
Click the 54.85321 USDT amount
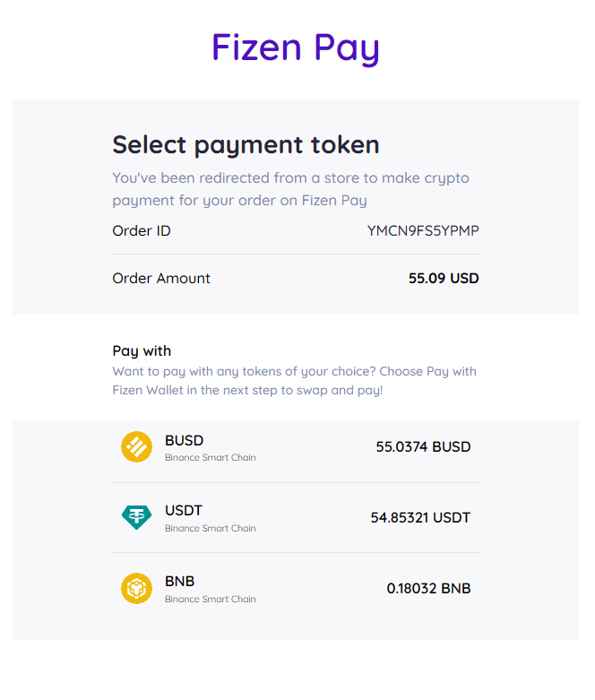420,517
